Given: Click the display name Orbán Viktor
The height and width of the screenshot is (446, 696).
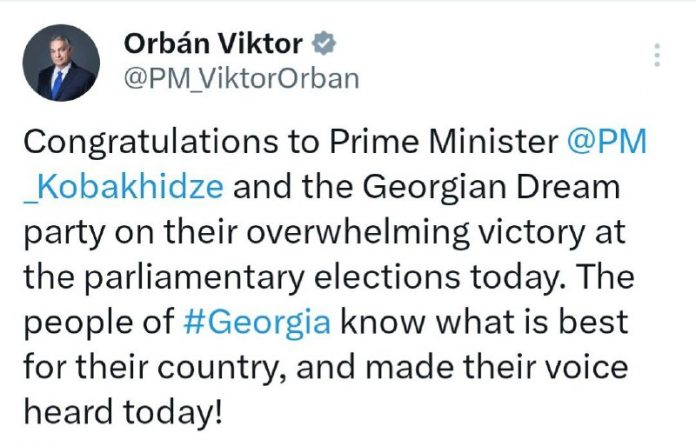Looking at the screenshot, I should [214, 45].
